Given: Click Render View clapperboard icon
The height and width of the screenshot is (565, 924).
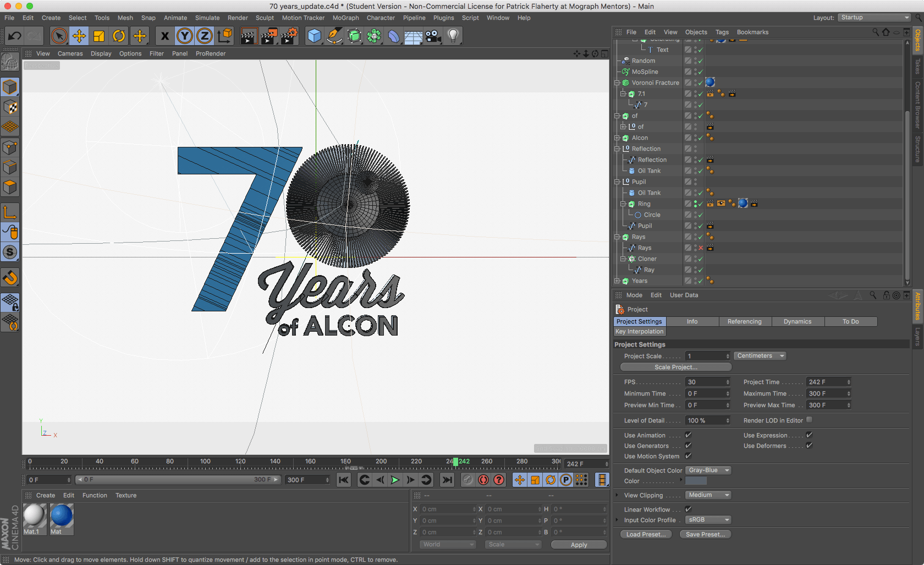Looking at the screenshot, I should [249, 36].
